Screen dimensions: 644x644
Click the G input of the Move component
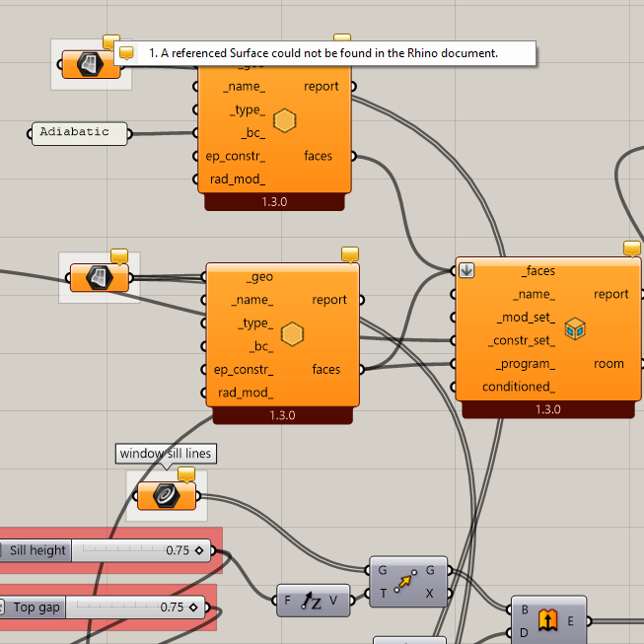(382, 570)
